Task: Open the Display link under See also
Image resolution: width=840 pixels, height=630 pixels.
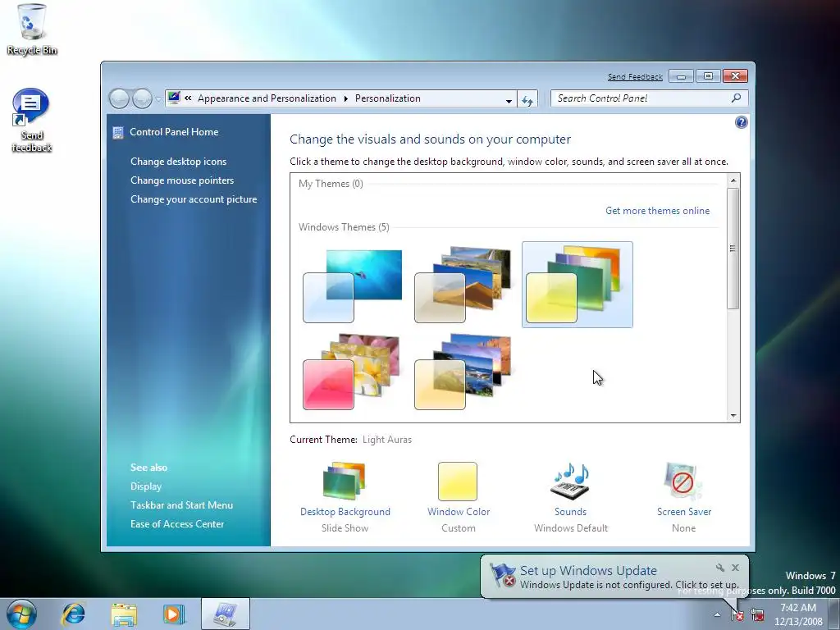Action: [146, 486]
